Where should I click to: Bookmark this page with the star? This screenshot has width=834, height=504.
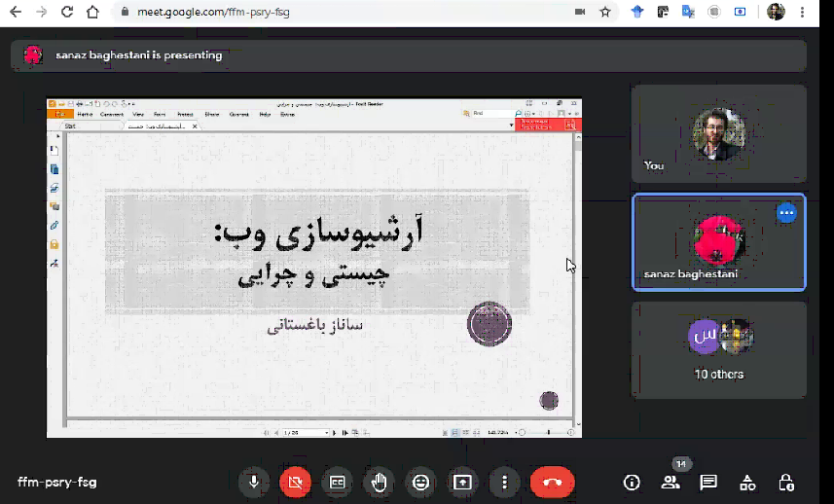[x=605, y=13]
